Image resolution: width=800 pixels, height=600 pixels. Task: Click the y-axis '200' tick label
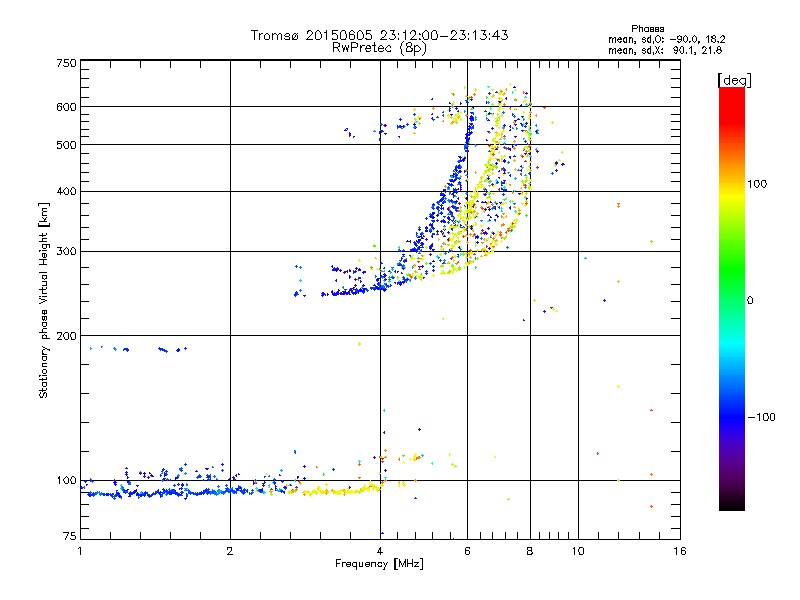(66, 336)
